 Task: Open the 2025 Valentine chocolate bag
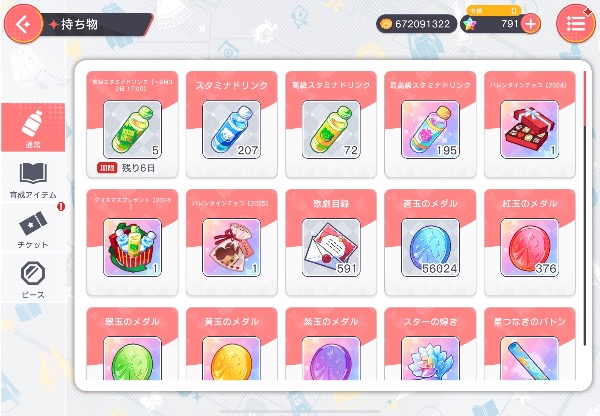[x=232, y=243]
